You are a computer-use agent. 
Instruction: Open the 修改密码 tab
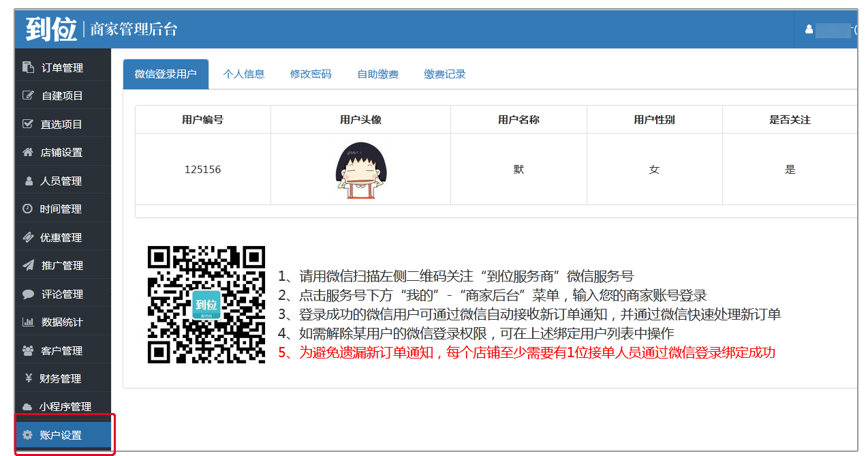click(x=311, y=74)
